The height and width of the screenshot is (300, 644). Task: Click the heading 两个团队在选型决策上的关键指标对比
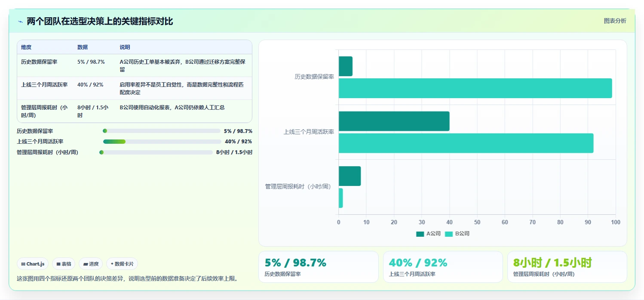(x=100, y=22)
